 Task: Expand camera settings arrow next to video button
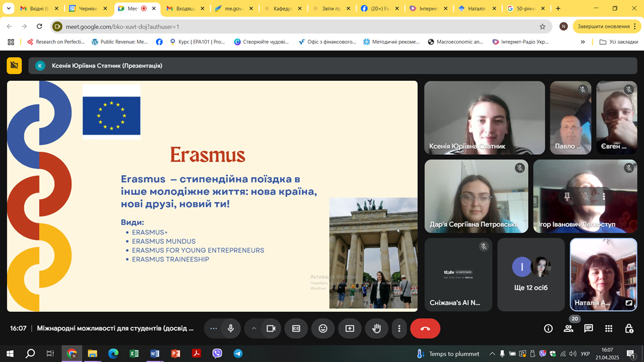(x=253, y=328)
